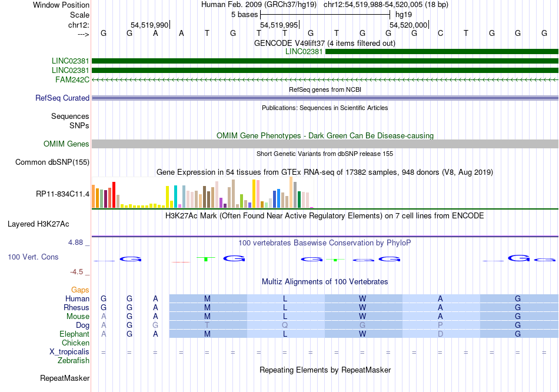Screen dimensions: 559x392
Task: Click the M codon in Human row
Action: [207, 298]
